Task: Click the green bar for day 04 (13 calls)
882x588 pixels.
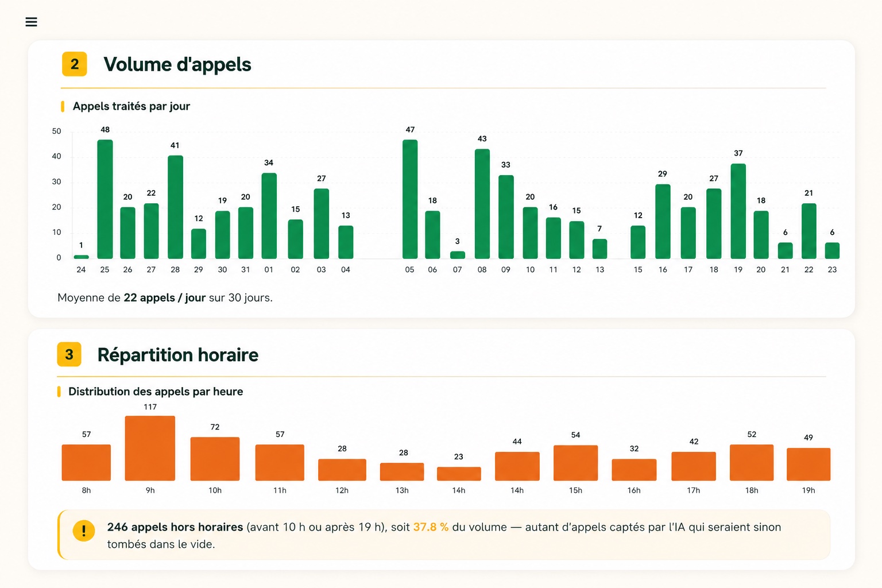Action: pyautogui.click(x=346, y=242)
